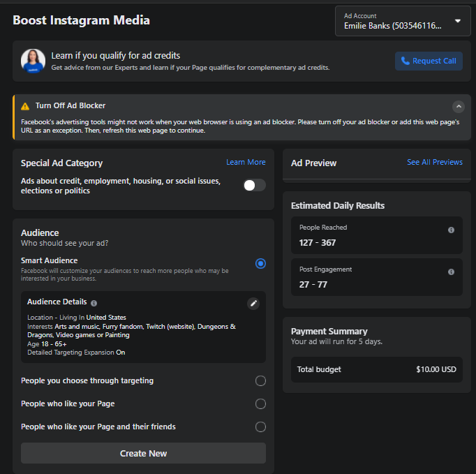Click the Post Engagement info icon
Screen dimensions: 476x474
pos(451,272)
